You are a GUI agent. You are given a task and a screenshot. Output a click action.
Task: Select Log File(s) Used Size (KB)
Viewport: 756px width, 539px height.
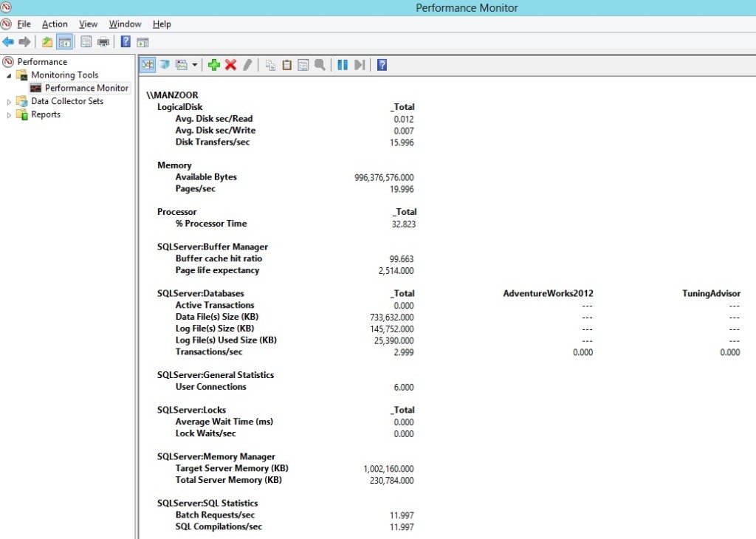click(226, 340)
